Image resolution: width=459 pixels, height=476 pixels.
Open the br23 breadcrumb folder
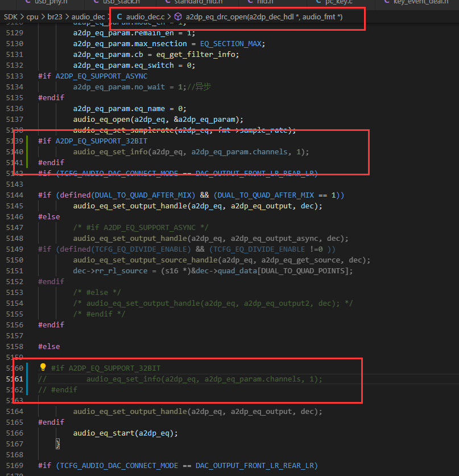55,17
